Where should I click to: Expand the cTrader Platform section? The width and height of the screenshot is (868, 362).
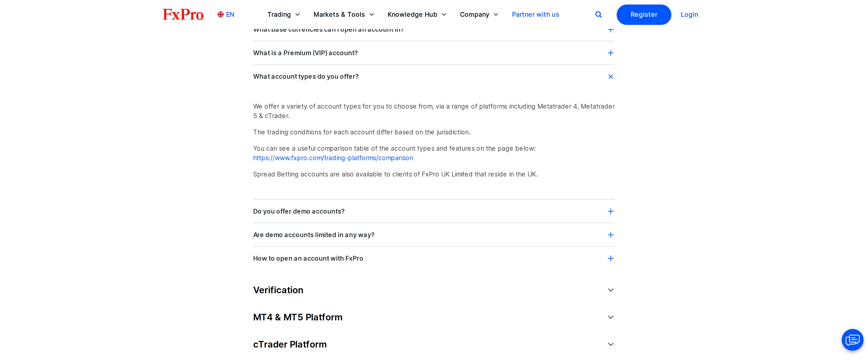coord(611,344)
